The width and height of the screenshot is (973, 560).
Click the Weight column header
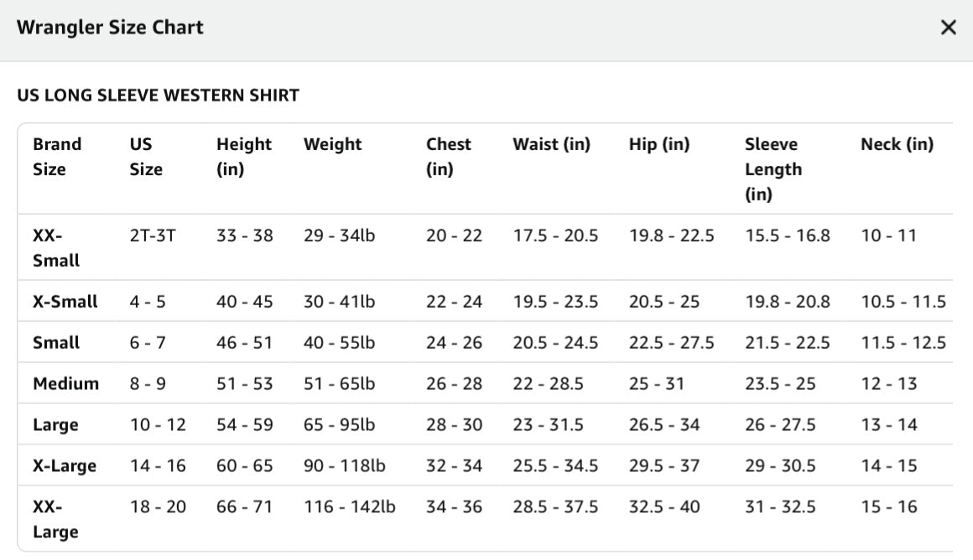pos(333,144)
